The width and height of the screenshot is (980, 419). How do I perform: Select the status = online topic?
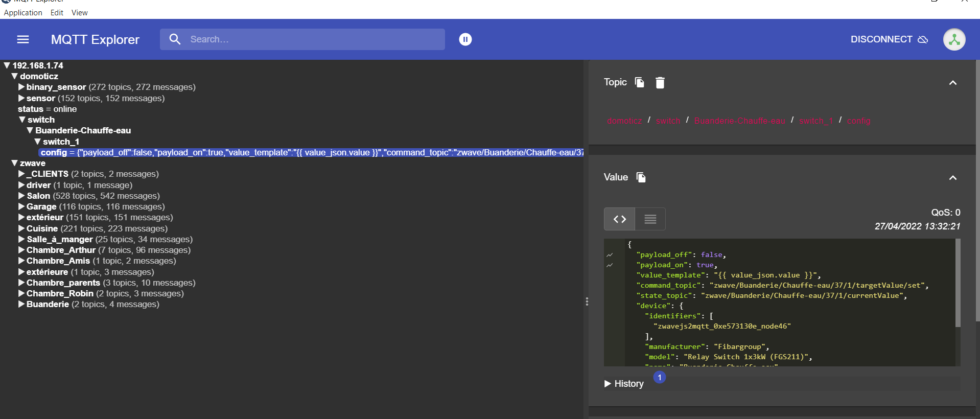coord(47,109)
